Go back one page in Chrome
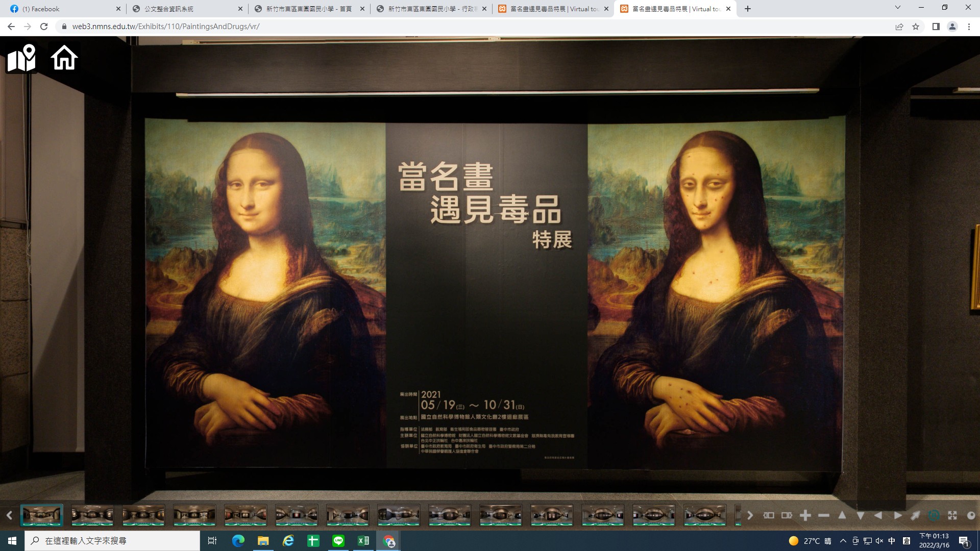 (x=11, y=27)
